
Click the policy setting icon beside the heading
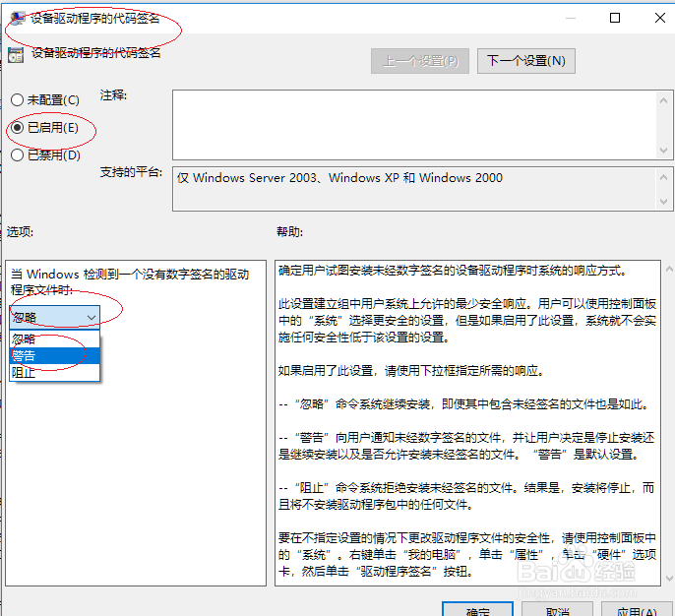(x=16, y=55)
